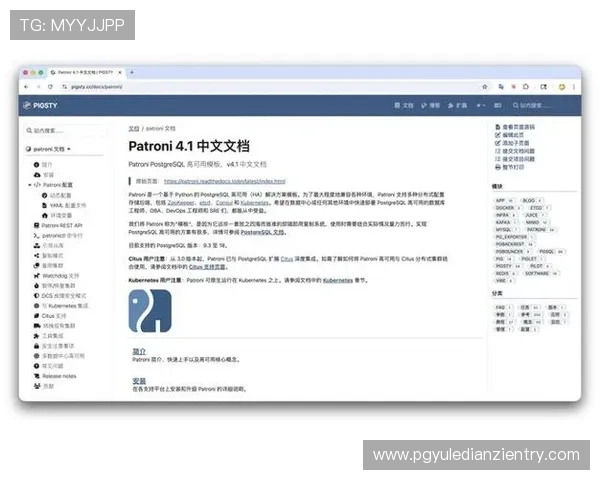Select the PATRONI module tag

540,230
